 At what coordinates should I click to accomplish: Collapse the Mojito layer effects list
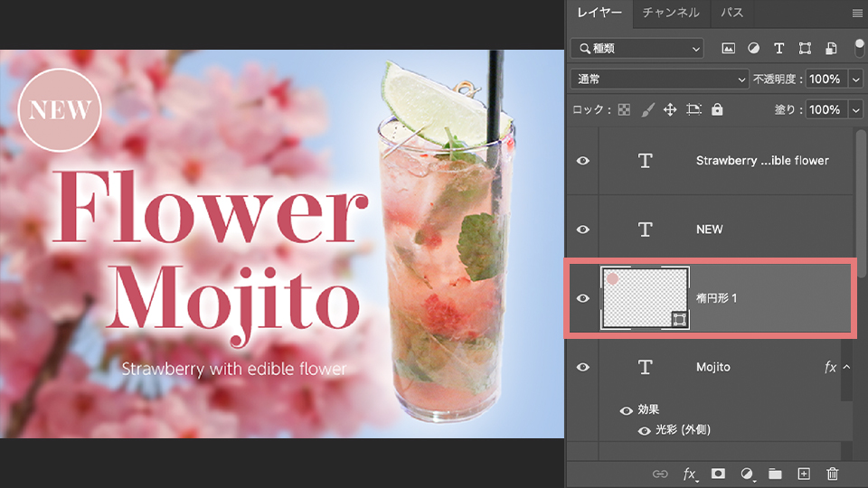pyautogui.click(x=847, y=367)
